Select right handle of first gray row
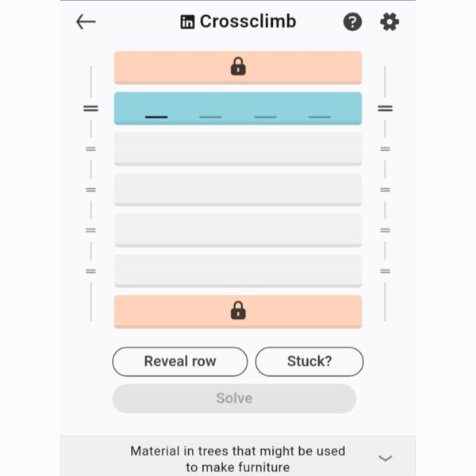The width and height of the screenshot is (476, 476). coord(385,149)
